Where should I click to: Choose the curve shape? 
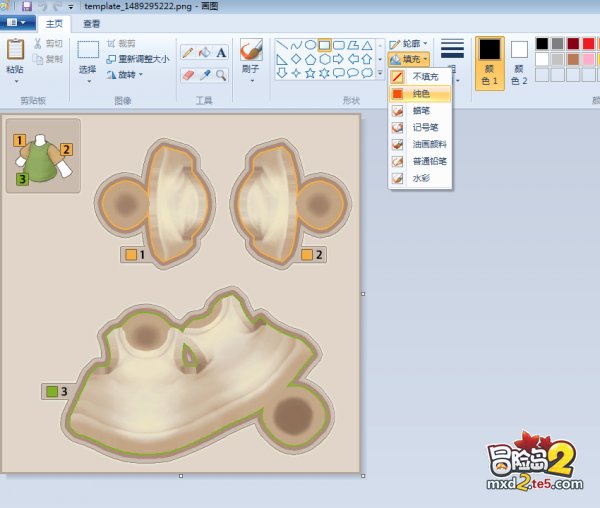(x=296, y=46)
